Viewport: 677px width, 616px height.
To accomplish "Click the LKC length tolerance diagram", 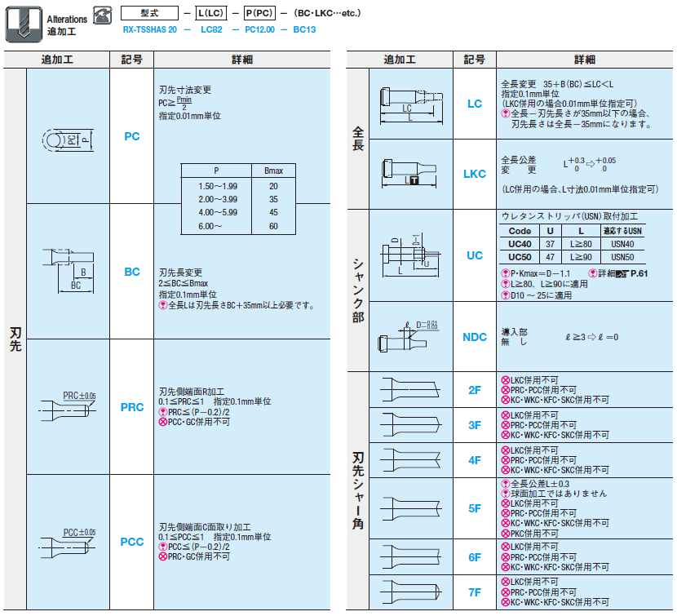I will (x=409, y=173).
